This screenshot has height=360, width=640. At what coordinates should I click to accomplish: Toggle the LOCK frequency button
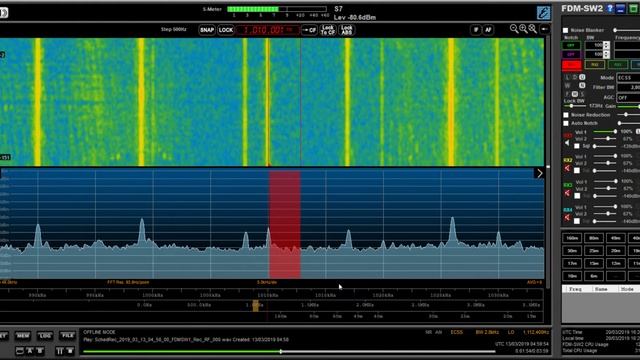pos(226,30)
